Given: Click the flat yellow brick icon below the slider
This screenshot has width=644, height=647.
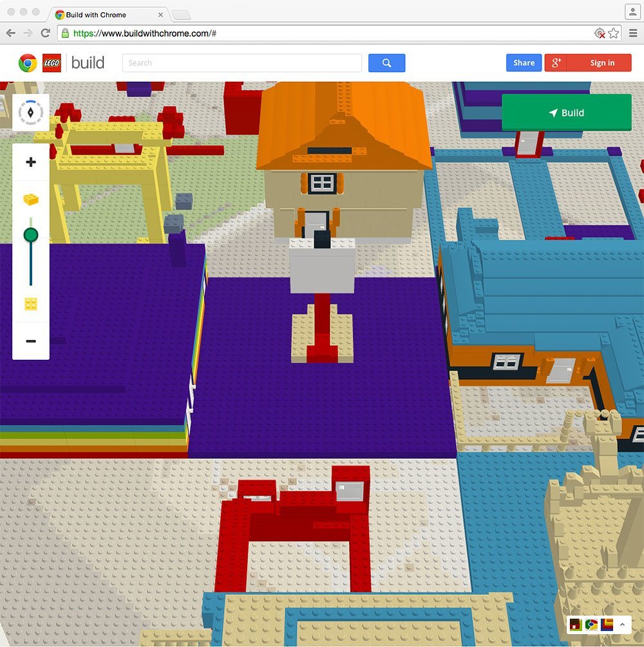Looking at the screenshot, I should (31, 304).
